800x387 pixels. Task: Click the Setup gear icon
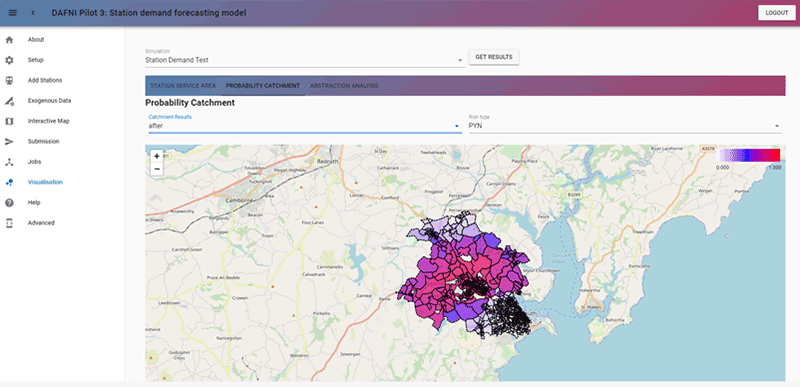click(x=9, y=60)
